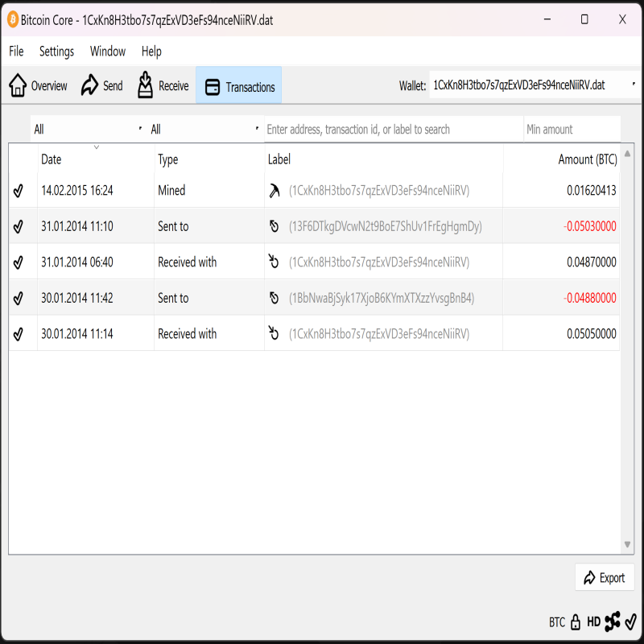
Task: Click the Export button
Action: coord(605,577)
